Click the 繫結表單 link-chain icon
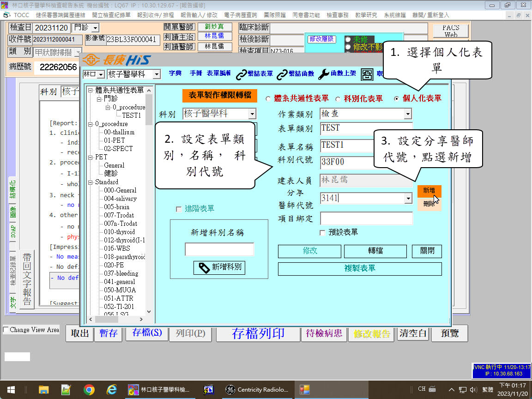The height and width of the screenshot is (399, 532). pyautogui.click(x=242, y=74)
